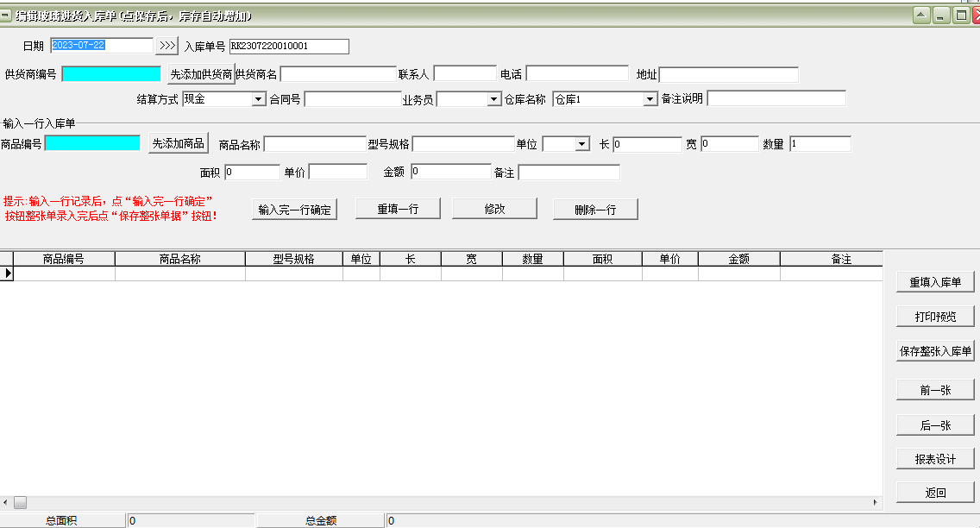This screenshot has width=980, height=528.
Task: Click the highlighted 供货商编号 supplier code field
Action: [x=110, y=73]
